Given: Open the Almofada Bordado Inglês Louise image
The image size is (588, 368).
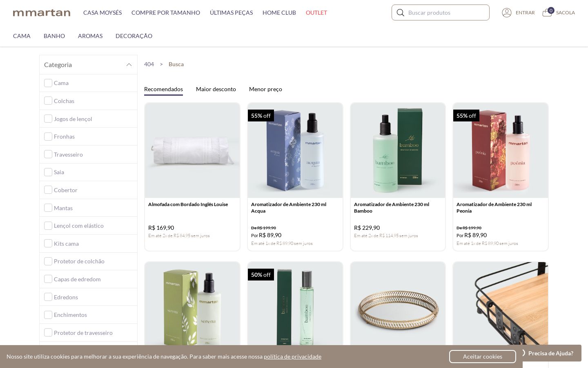Looking at the screenshot, I should pos(192,150).
